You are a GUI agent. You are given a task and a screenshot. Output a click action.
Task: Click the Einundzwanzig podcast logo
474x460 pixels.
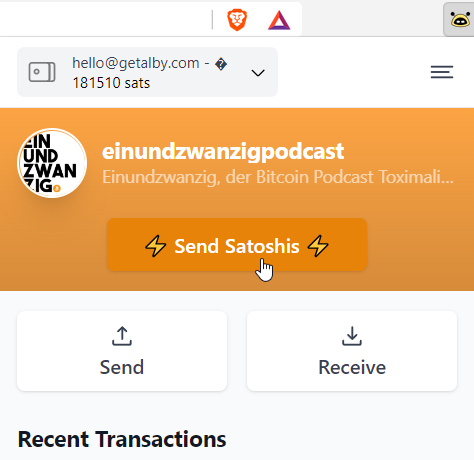coord(52,163)
